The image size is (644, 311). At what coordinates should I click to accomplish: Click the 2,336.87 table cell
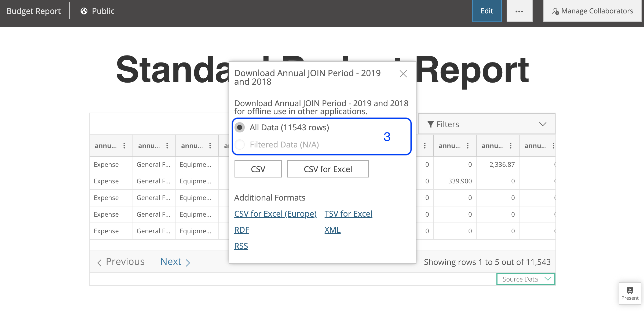point(498,165)
